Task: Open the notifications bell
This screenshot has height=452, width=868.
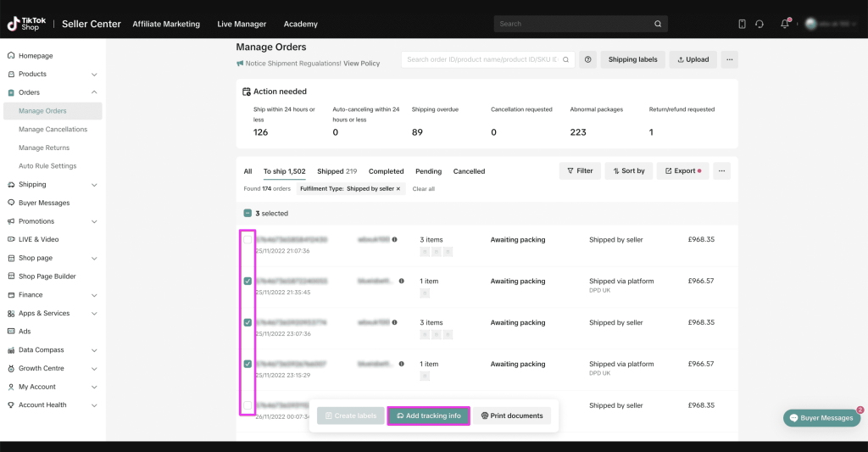Action: [x=785, y=24]
